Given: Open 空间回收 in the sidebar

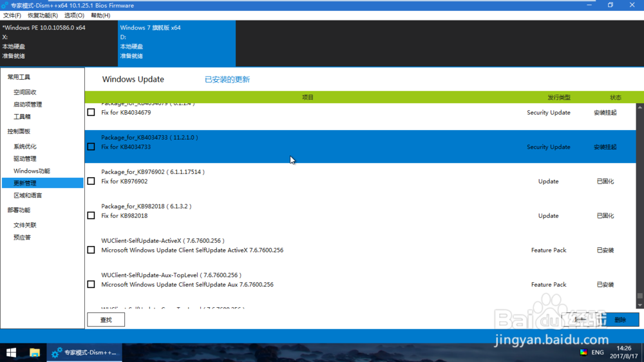Looking at the screenshot, I should pyautogui.click(x=25, y=92).
